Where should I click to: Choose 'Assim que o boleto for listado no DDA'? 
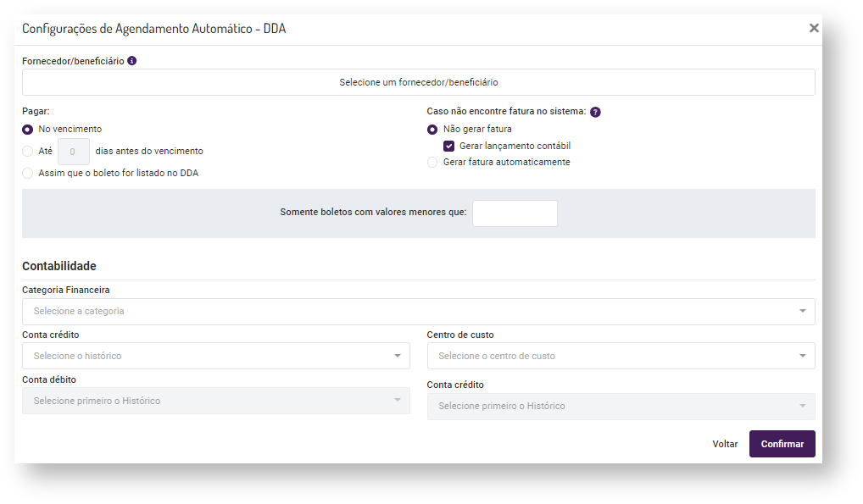[x=28, y=173]
